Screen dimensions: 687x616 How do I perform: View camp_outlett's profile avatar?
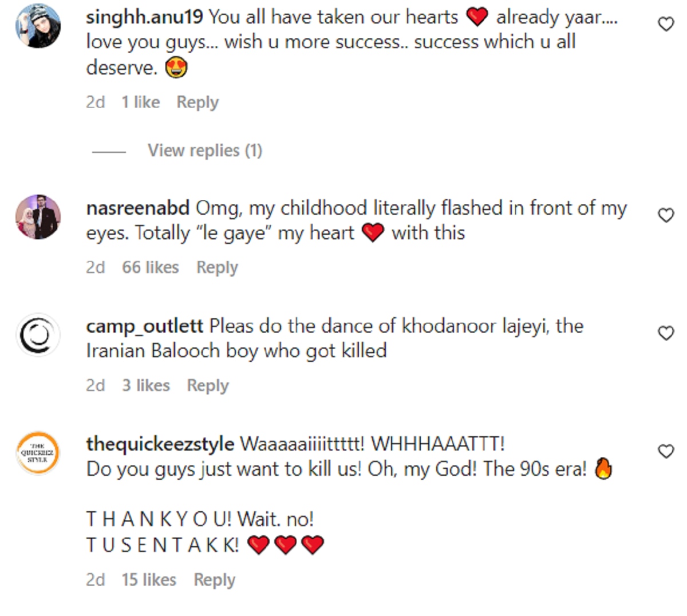[38, 335]
